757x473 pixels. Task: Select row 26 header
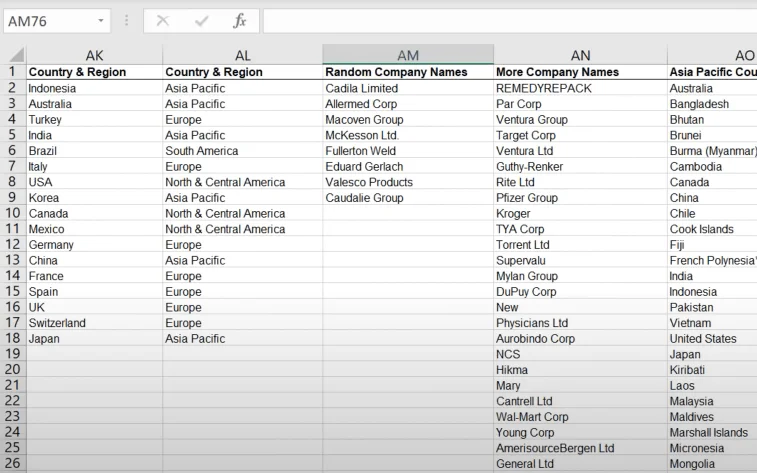(x=13, y=463)
